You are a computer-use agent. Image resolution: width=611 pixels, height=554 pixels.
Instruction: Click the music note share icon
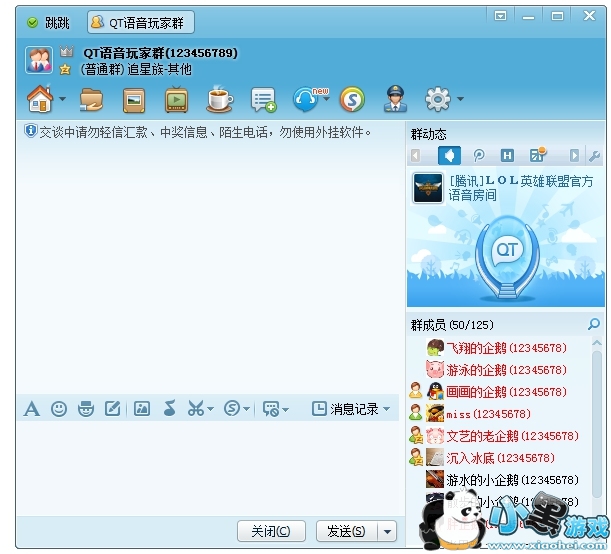pyautogui.click(x=170, y=408)
